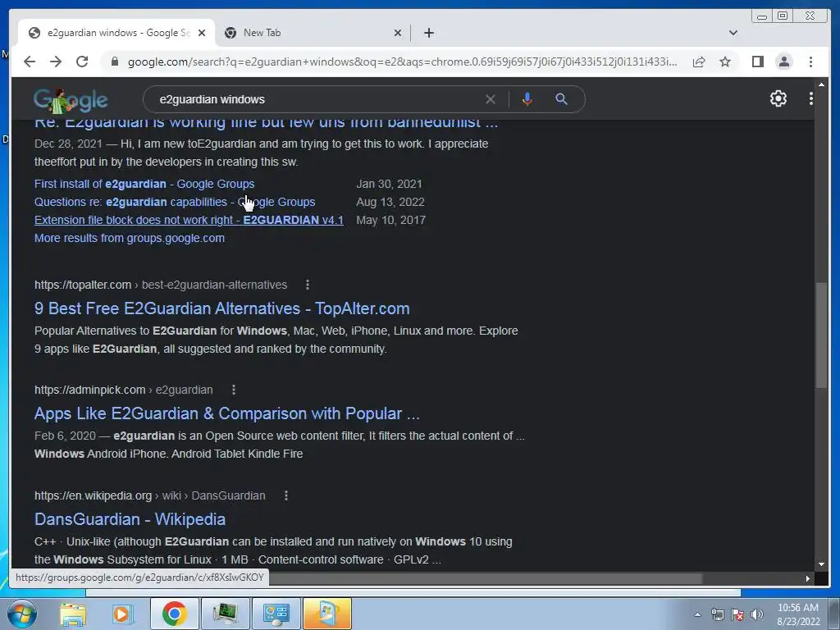Open Re: E2guardian is working fine result title
840x630 pixels.
pos(266,123)
